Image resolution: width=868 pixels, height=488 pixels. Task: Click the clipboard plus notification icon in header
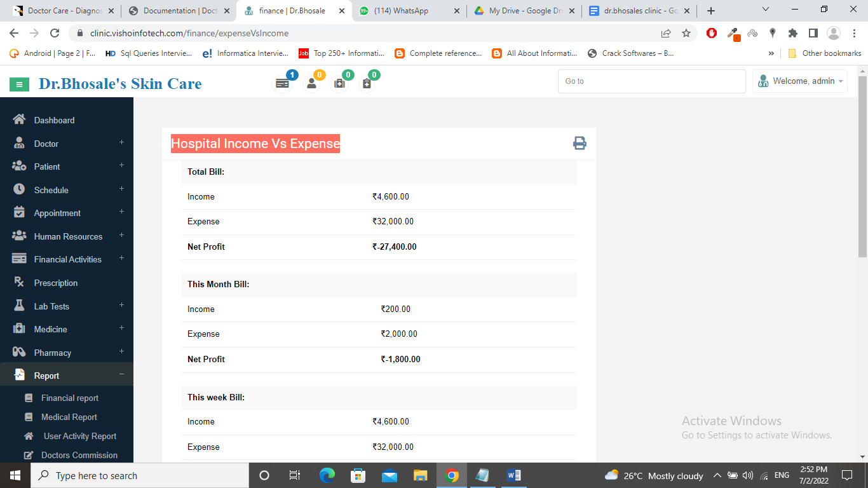pos(367,83)
